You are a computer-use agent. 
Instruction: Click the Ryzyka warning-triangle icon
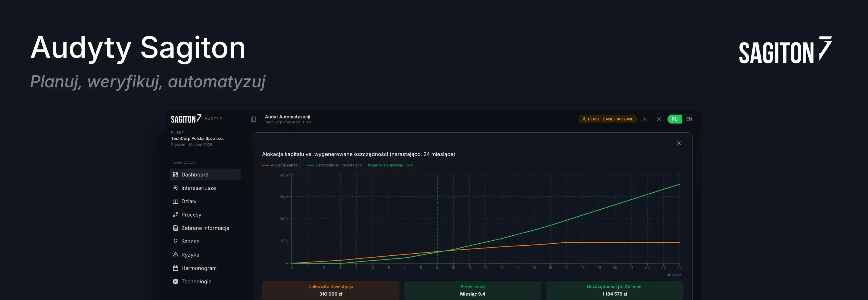click(175, 255)
